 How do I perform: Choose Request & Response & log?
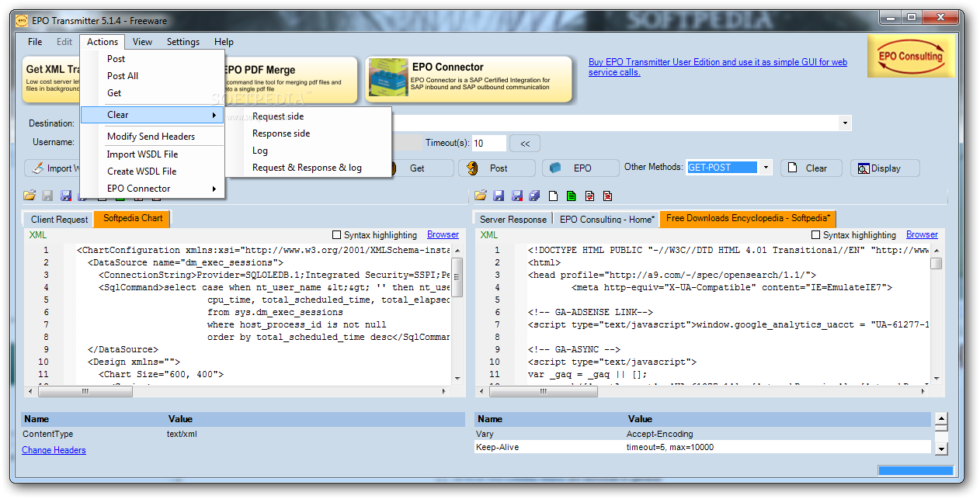(308, 168)
